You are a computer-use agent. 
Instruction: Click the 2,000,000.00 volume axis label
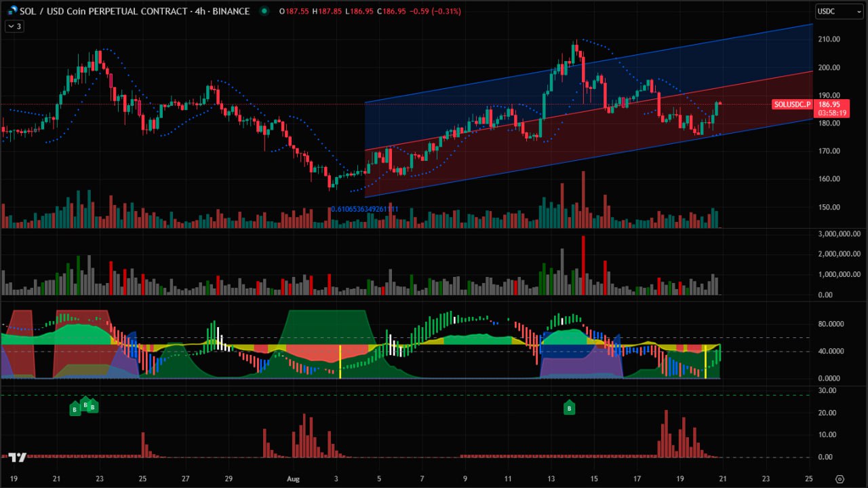click(839, 254)
